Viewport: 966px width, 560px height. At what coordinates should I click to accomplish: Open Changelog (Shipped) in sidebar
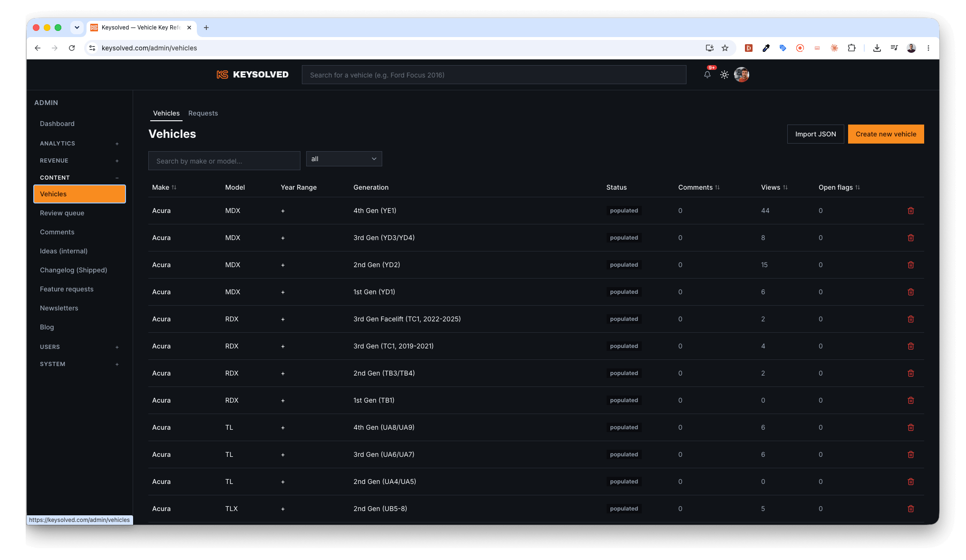point(73,270)
